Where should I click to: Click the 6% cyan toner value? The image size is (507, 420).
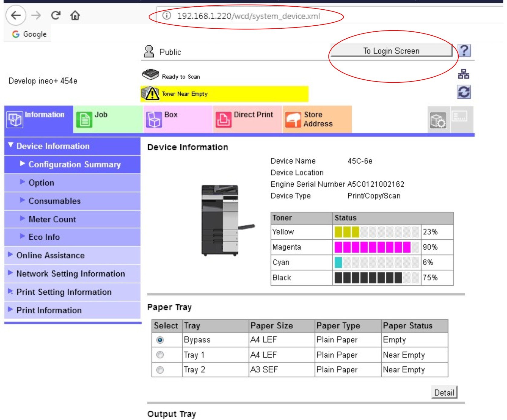pos(428,262)
